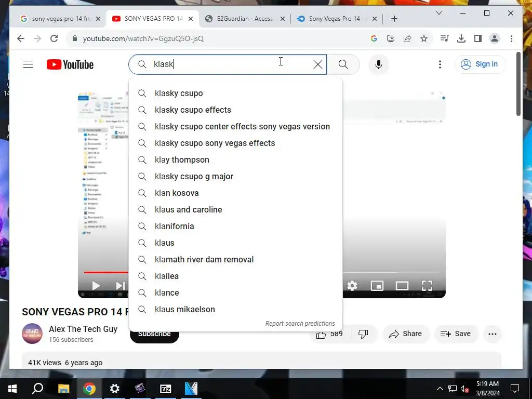Pick the lone 'klaus' suggestion

235,243
